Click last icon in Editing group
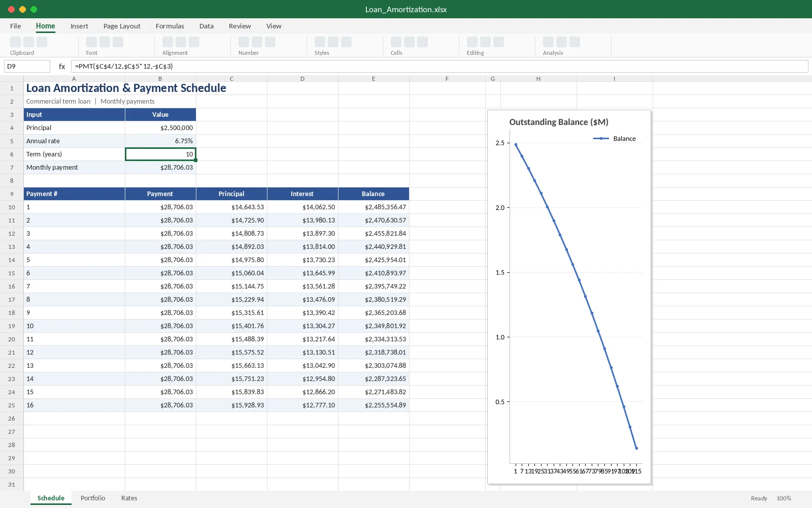 click(499, 42)
